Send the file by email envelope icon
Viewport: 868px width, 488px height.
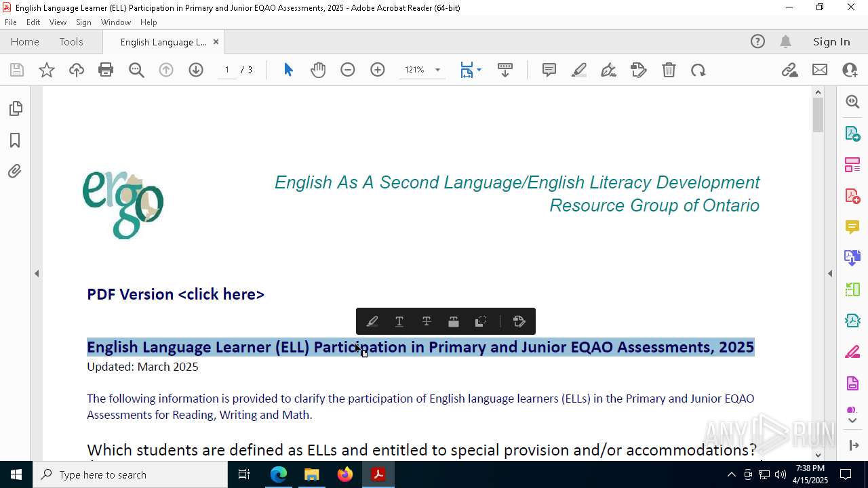pos(820,70)
